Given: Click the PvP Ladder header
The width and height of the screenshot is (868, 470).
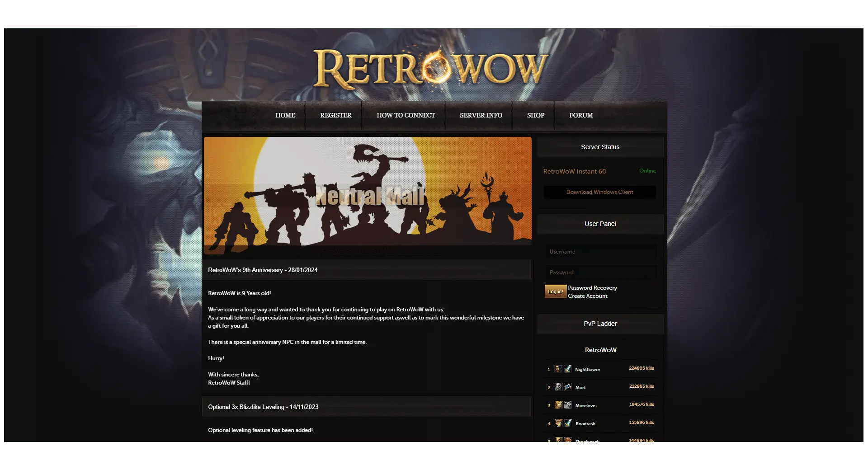Looking at the screenshot, I should click(x=600, y=324).
